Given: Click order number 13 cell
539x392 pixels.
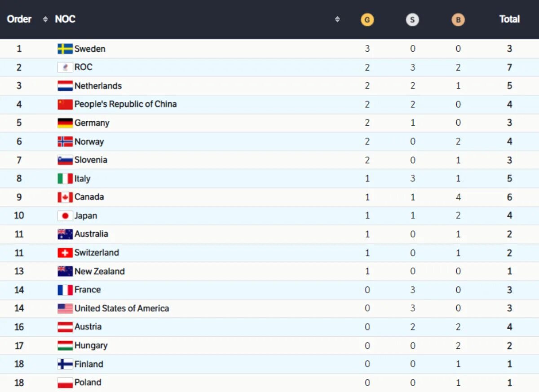Looking at the screenshot, I should point(19,271).
